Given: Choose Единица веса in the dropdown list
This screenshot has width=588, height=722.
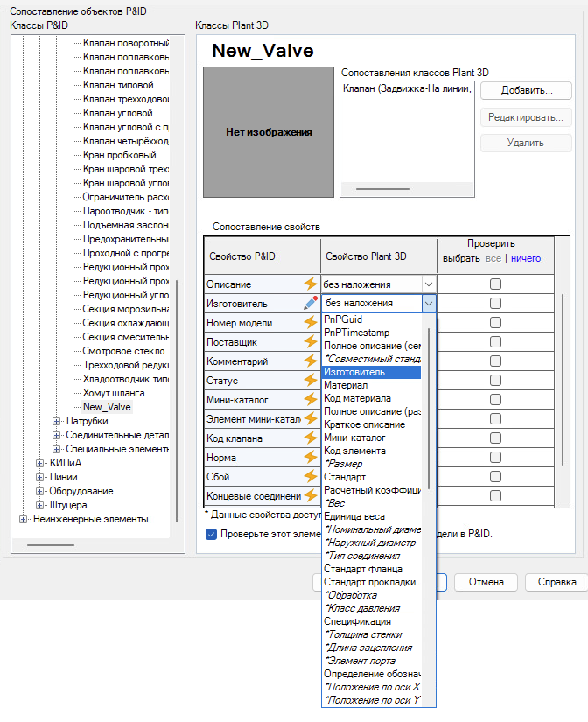Looking at the screenshot, I should point(371,516).
